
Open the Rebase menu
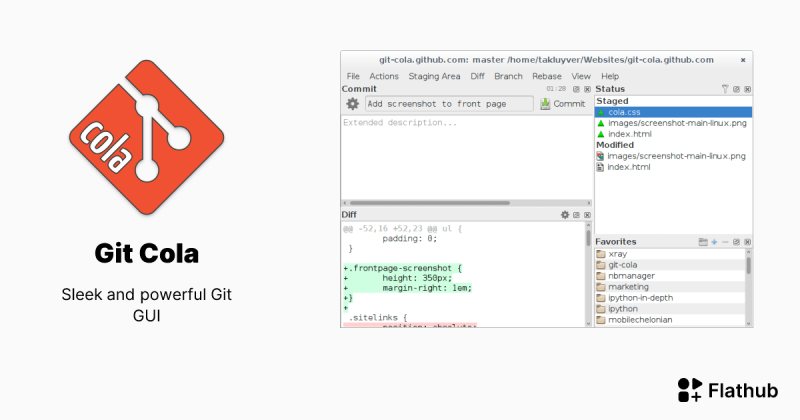[546, 76]
